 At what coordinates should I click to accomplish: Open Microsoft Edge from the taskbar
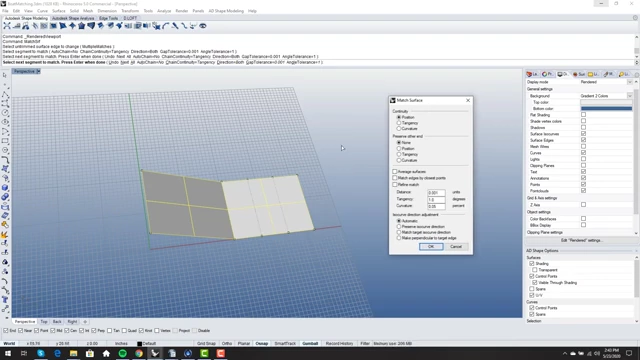point(57,353)
